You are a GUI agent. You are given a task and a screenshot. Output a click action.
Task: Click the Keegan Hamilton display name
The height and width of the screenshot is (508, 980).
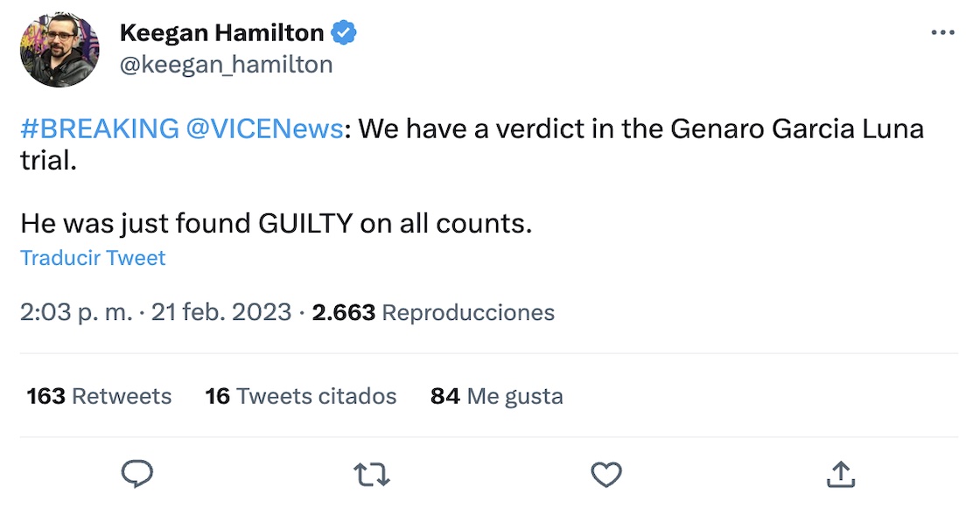click(221, 33)
